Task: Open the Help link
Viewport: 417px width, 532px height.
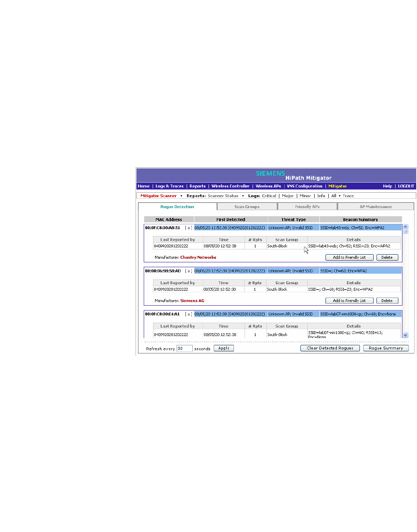Action: click(x=387, y=186)
